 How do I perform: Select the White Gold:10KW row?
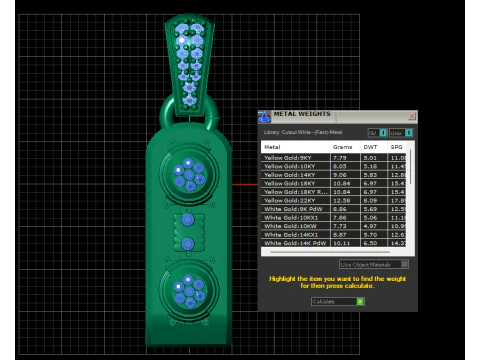pos(333,226)
